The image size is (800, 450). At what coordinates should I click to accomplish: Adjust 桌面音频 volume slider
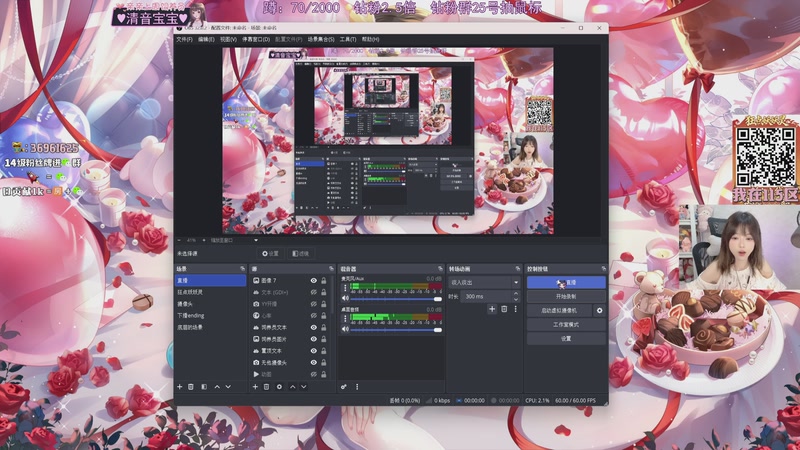(396, 330)
